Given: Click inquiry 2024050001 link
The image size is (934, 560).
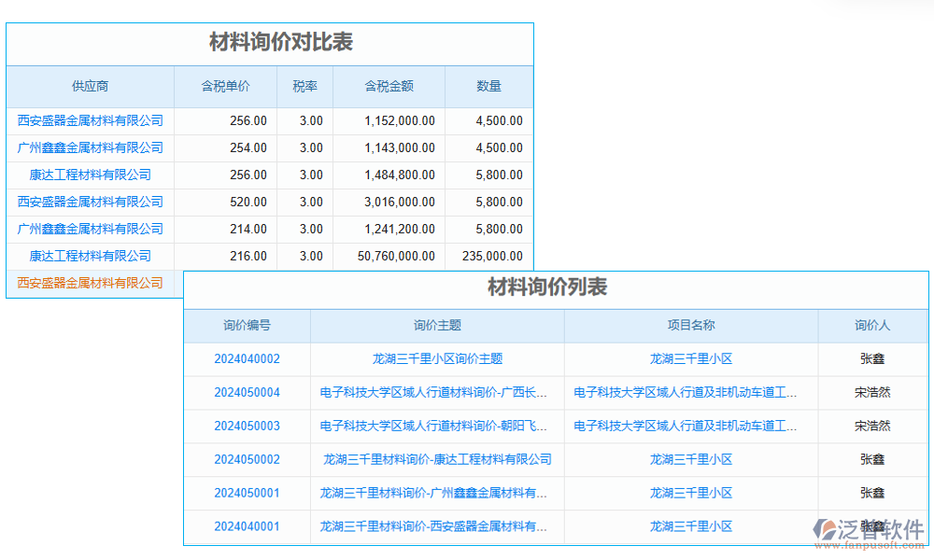Looking at the screenshot, I should pos(246,493).
